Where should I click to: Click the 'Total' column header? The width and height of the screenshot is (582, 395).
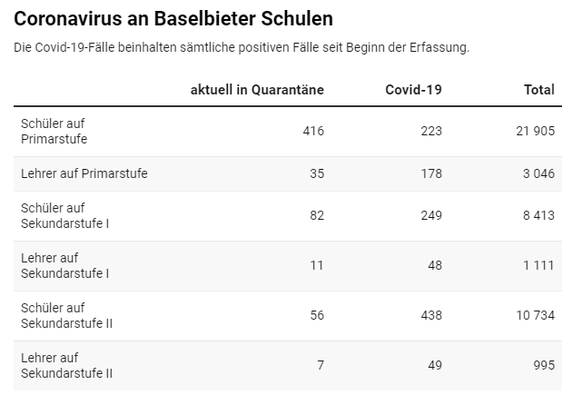coord(539,90)
